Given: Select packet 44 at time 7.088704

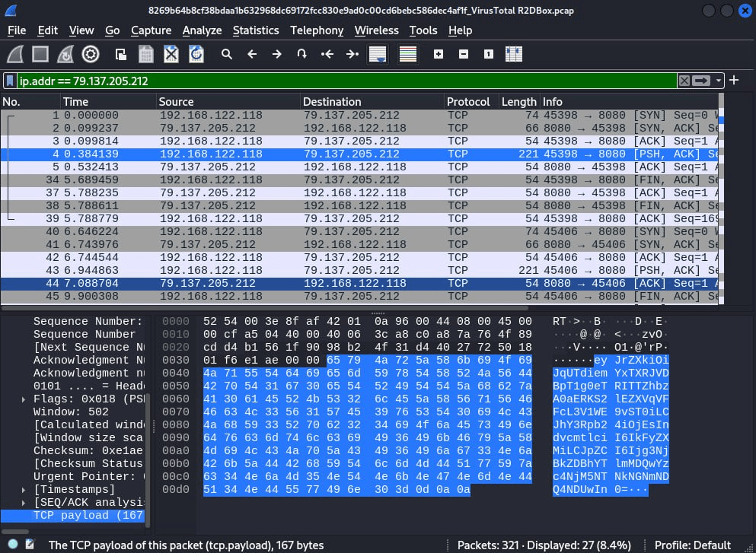Looking at the screenshot, I should coord(359,283).
